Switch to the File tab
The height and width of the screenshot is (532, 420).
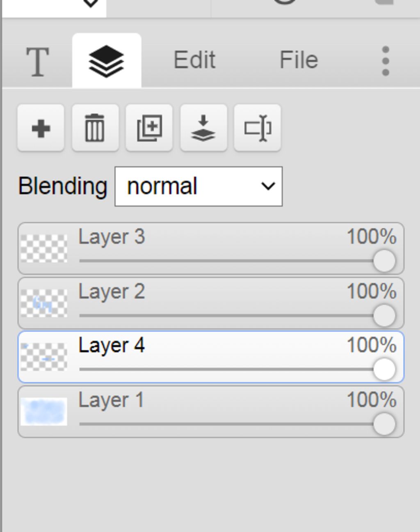tap(299, 60)
